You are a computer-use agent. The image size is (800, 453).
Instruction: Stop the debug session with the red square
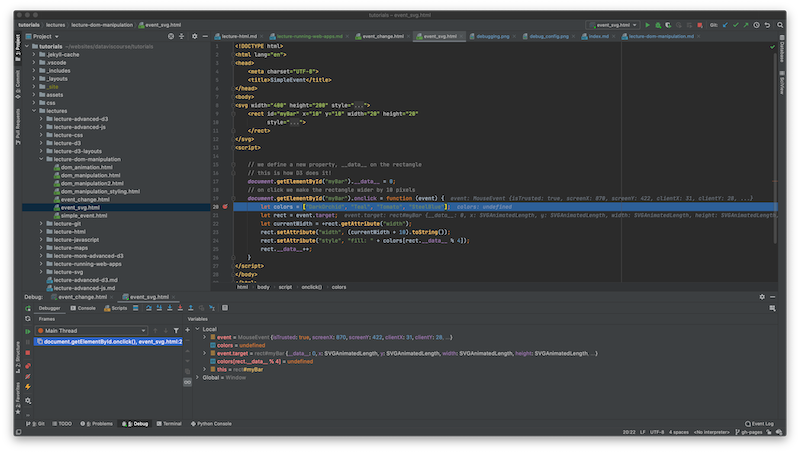pos(28,353)
